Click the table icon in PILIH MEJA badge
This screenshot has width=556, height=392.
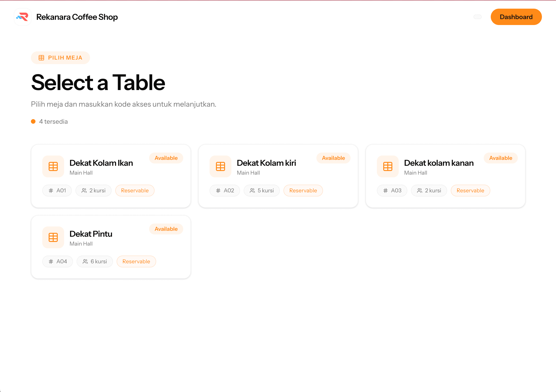[x=41, y=58]
